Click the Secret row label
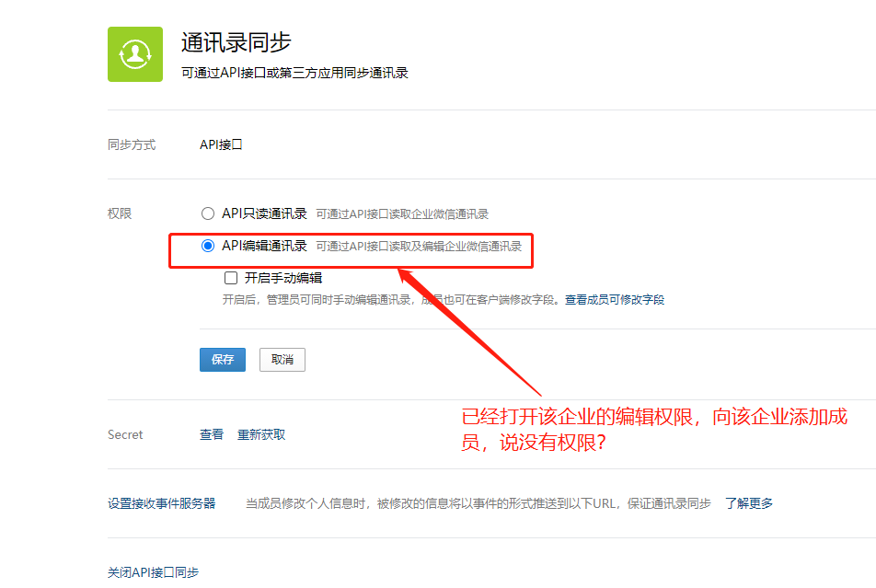876x588 pixels. point(125,434)
